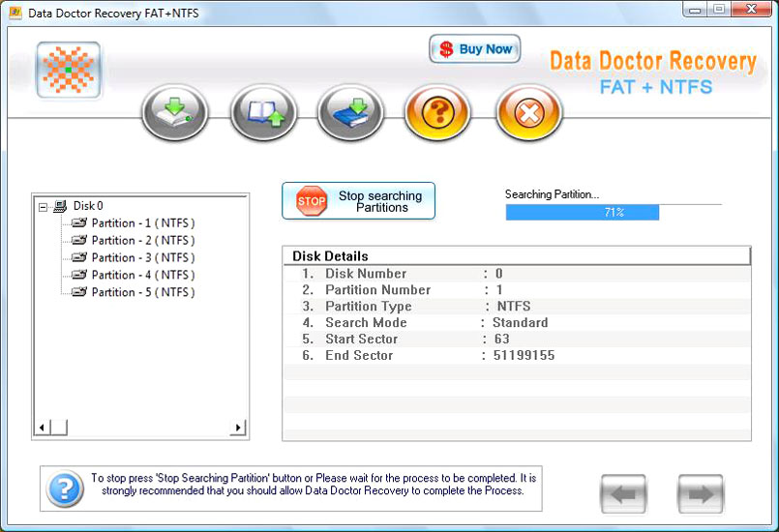The image size is (779, 532).
Task: Click the red STOP sign icon
Action: tap(312, 200)
